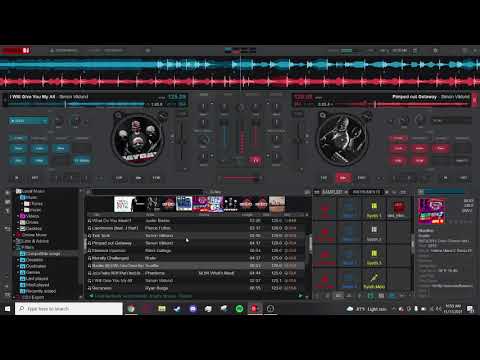The width and height of the screenshot is (480, 360).
Task: Open Spotify from the taskbar
Action: pyautogui.click(x=239, y=309)
